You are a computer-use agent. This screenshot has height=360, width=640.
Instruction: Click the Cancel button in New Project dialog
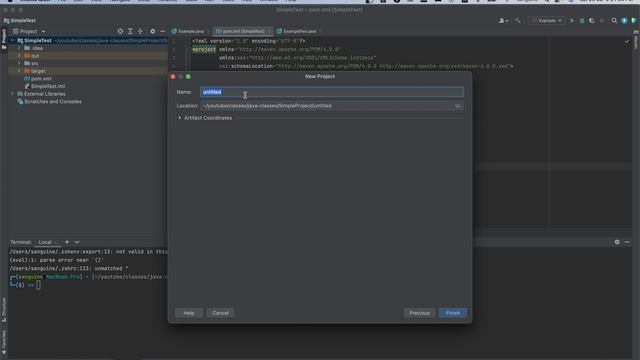(220, 313)
